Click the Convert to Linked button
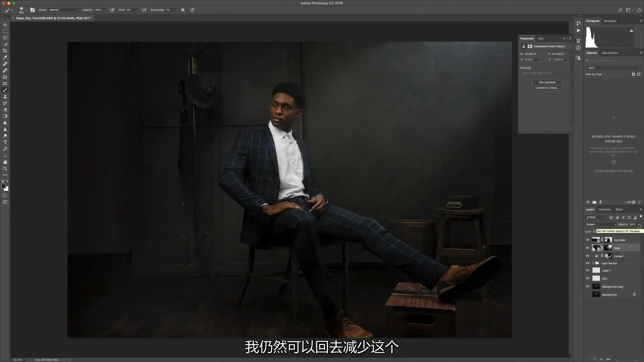The width and height of the screenshot is (644, 362). pyautogui.click(x=547, y=88)
